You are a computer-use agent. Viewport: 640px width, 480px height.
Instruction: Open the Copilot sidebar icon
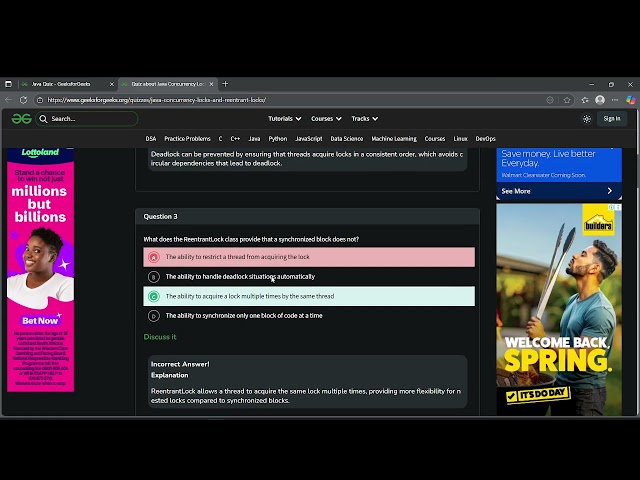coord(631,100)
